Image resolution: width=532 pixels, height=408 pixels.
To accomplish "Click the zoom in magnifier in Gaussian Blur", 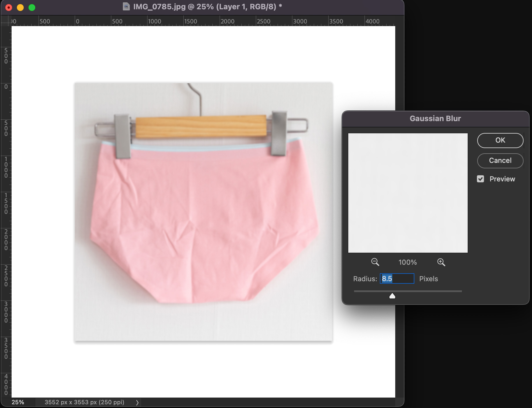I will [441, 262].
